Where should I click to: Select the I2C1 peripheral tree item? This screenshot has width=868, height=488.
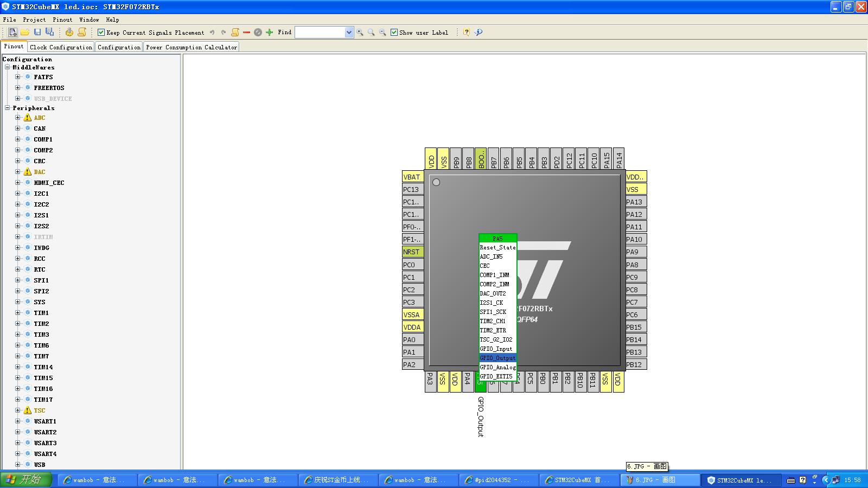[x=41, y=194]
